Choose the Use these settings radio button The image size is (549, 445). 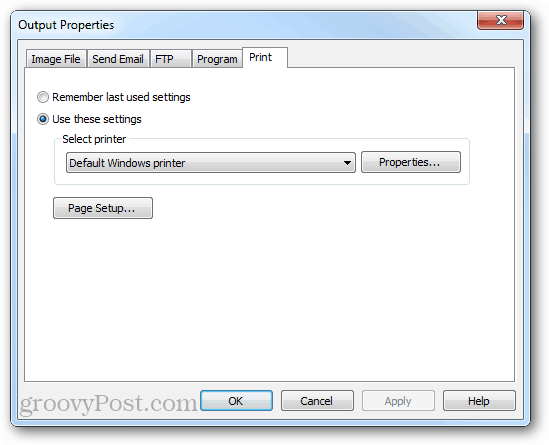point(43,119)
